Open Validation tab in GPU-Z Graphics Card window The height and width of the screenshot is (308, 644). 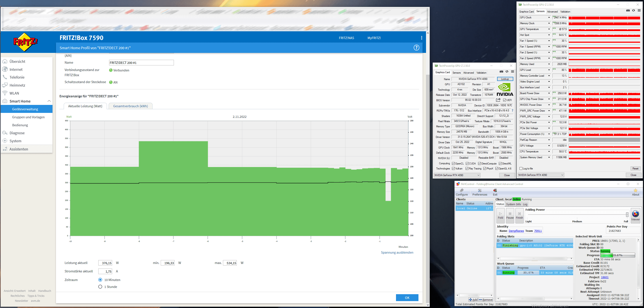(481, 73)
